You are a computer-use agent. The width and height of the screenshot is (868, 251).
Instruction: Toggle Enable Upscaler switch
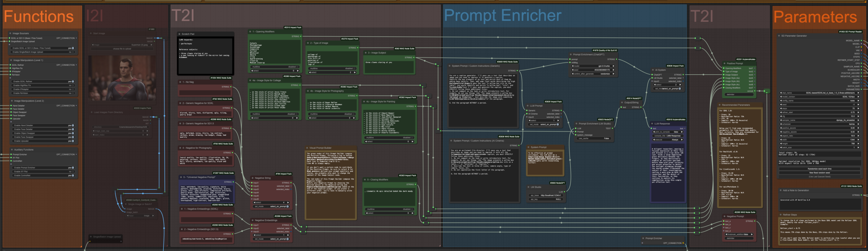pyautogui.click(x=73, y=141)
